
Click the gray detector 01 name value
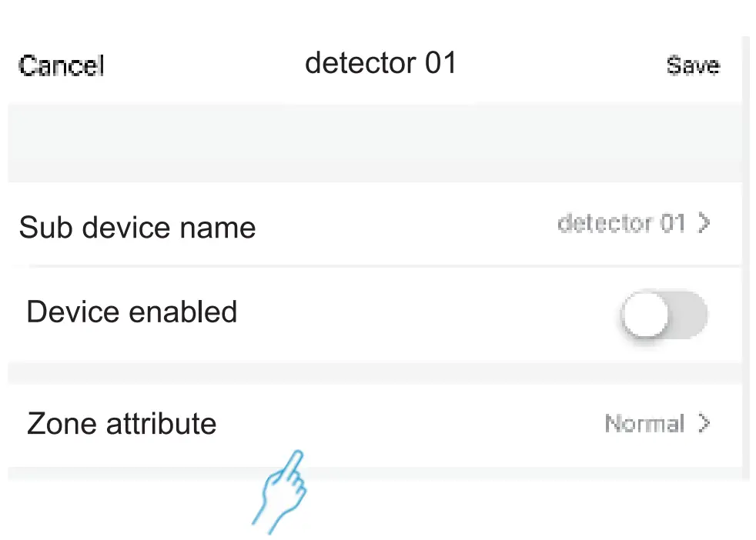(x=621, y=224)
